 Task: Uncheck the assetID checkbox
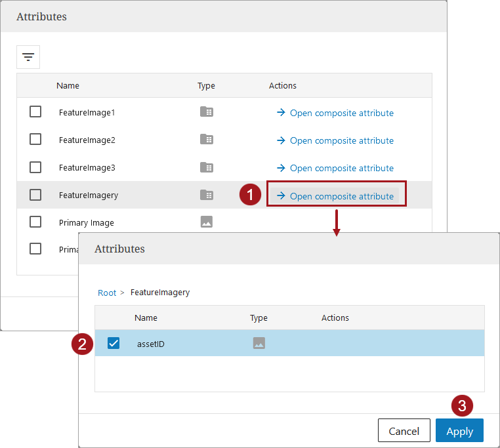tap(114, 343)
